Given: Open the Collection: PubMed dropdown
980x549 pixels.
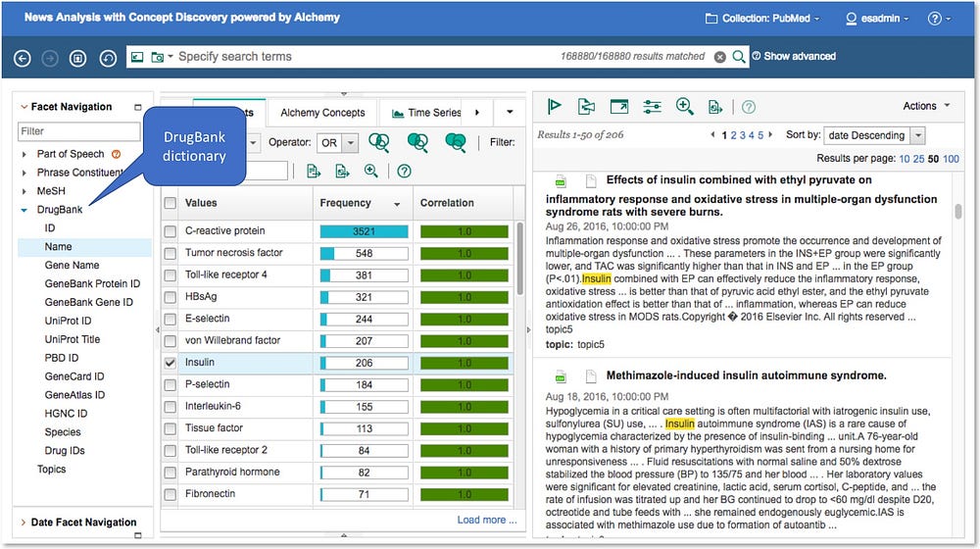Looking at the screenshot, I should (x=762, y=19).
